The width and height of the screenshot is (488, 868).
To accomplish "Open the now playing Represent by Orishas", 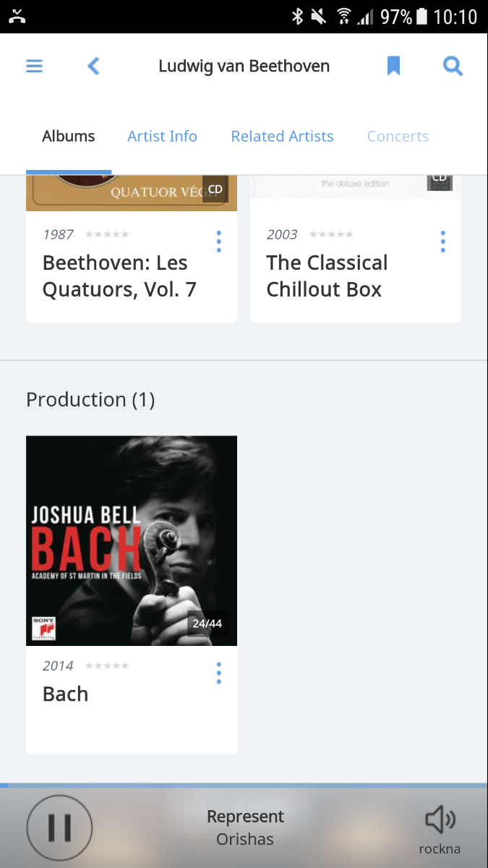I will (x=245, y=827).
